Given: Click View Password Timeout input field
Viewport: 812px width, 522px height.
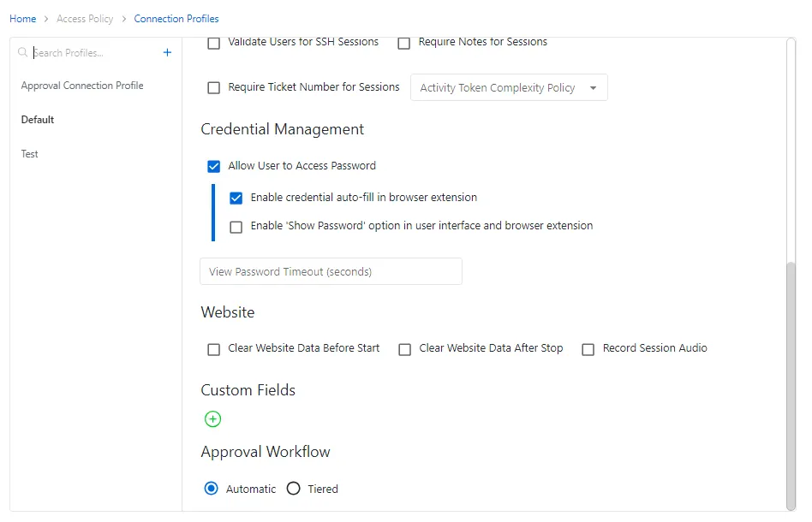Looking at the screenshot, I should (x=331, y=271).
